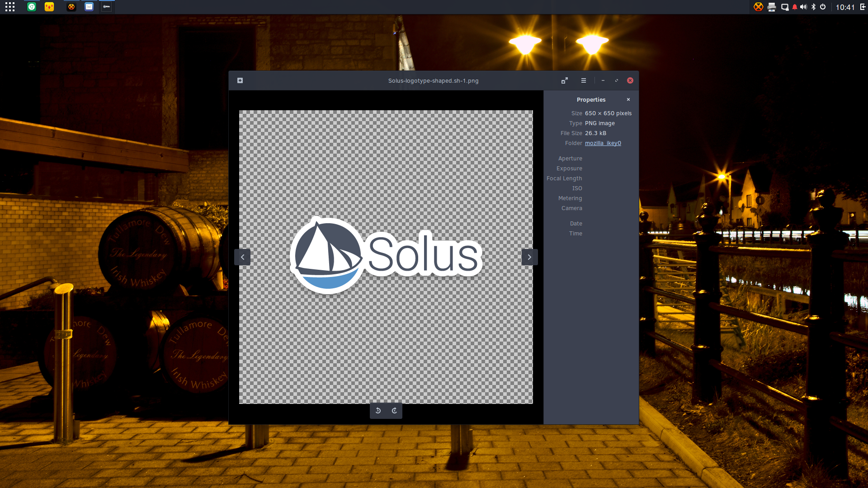Click the Date property label
Image resolution: width=868 pixels, height=488 pixels.
[x=576, y=224]
